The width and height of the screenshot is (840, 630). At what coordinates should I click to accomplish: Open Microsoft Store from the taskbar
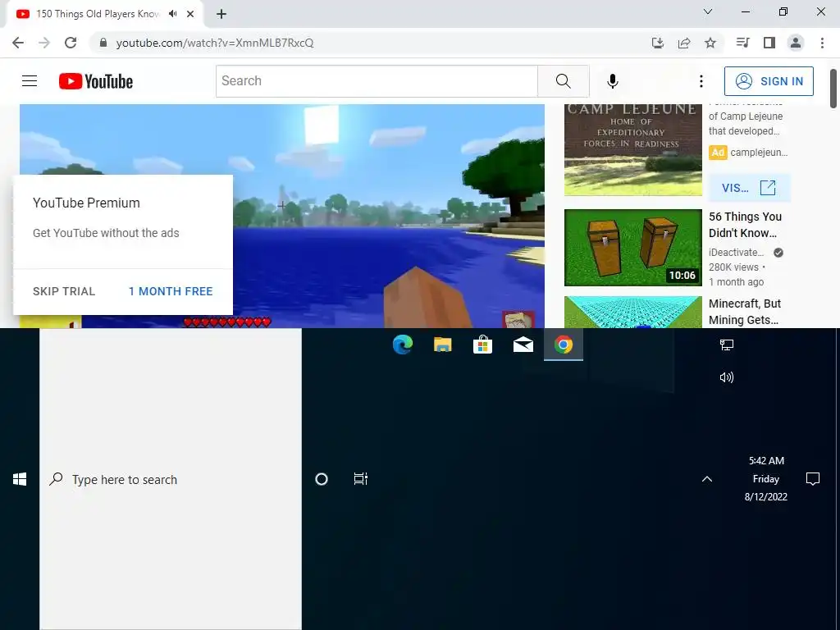point(482,345)
